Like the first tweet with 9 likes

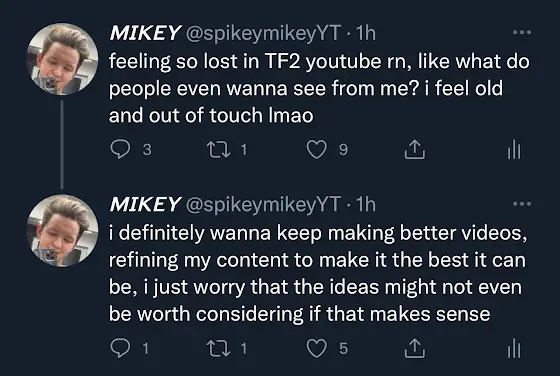(317, 149)
